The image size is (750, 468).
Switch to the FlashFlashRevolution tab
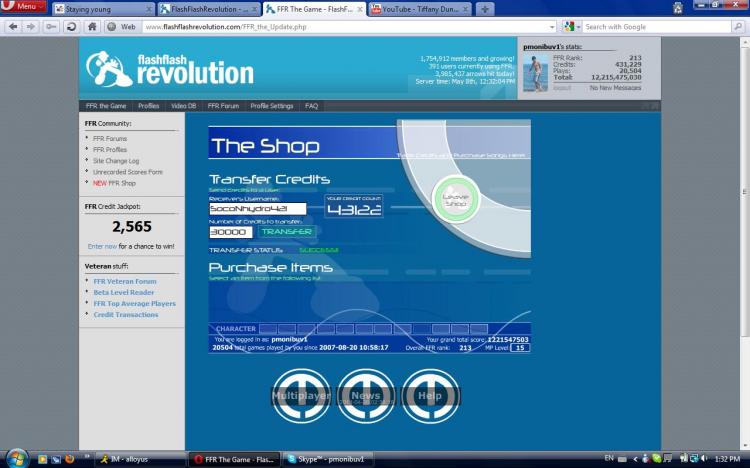pyautogui.click(x=209, y=9)
